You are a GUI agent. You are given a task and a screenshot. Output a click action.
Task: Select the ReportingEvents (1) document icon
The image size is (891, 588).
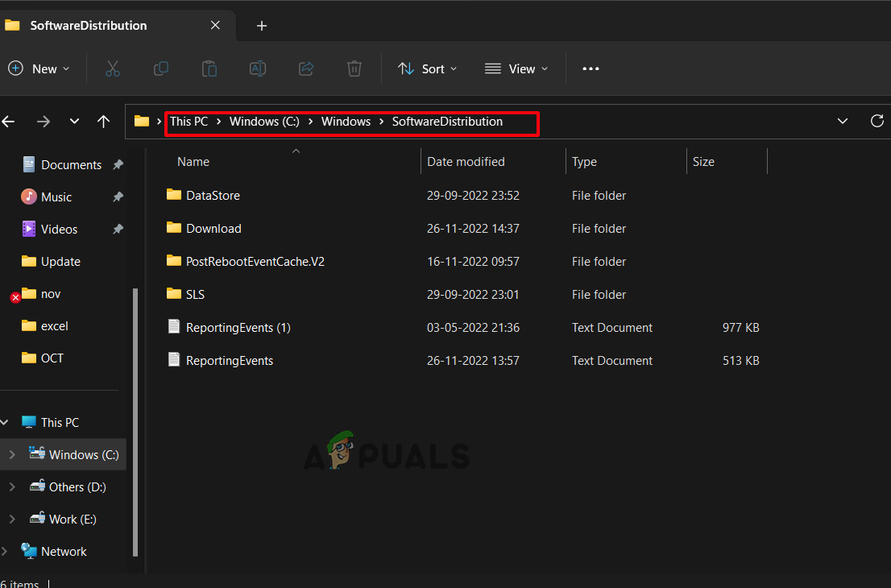coord(174,327)
